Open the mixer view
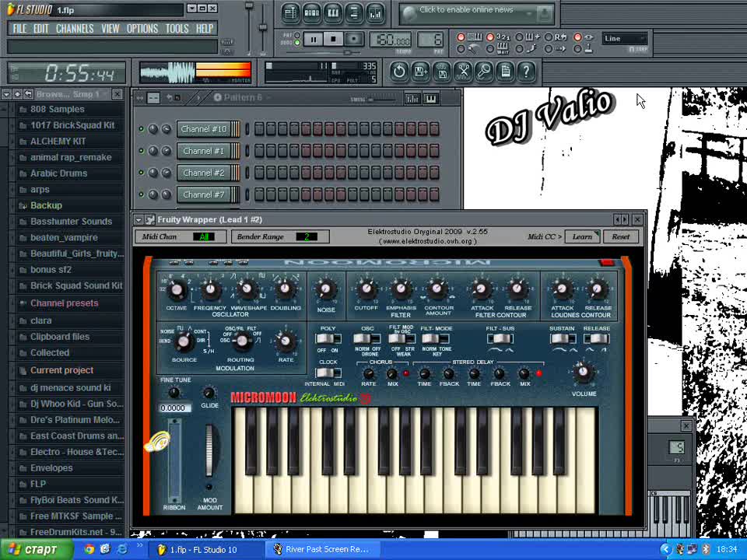The width and height of the screenshot is (747, 560). (x=375, y=13)
